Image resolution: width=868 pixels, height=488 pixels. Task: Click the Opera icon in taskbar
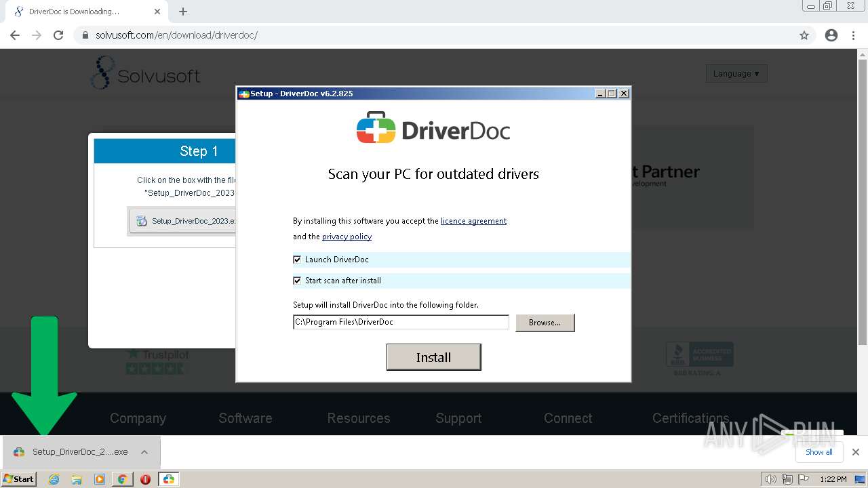pos(145,479)
